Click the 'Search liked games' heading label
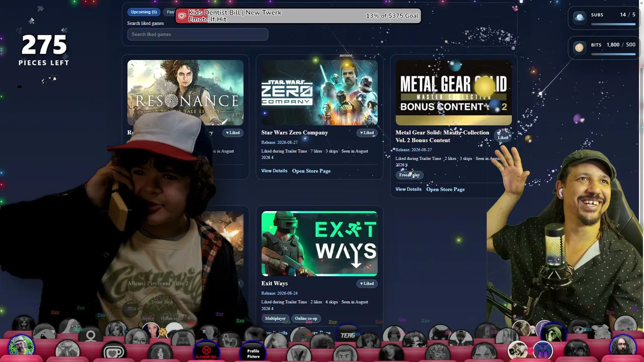This screenshot has height=362, width=644. (x=145, y=23)
